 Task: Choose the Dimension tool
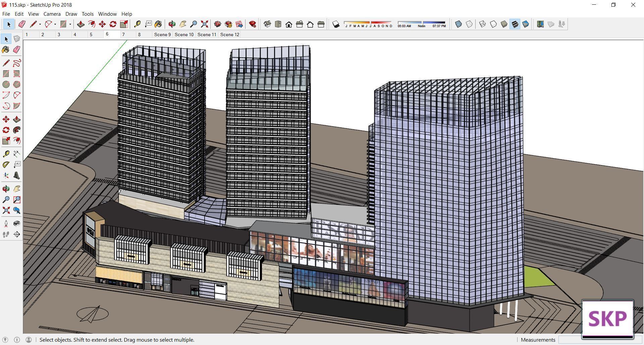(x=17, y=154)
